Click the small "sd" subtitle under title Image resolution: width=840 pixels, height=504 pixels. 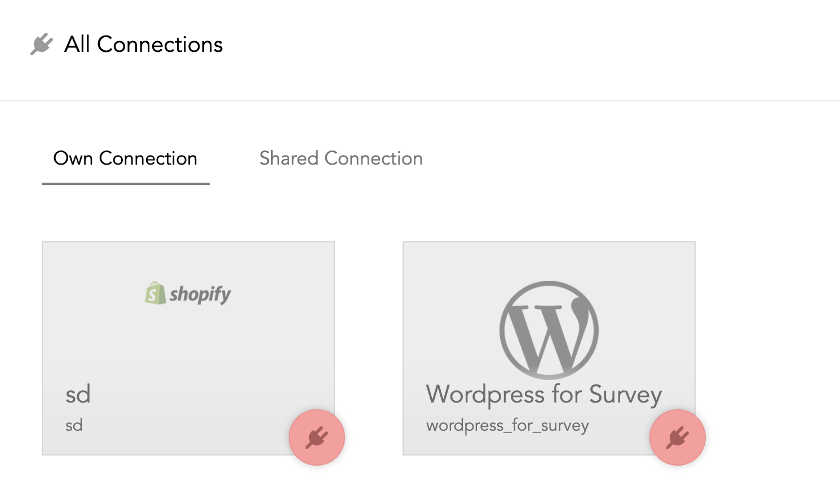(x=74, y=425)
